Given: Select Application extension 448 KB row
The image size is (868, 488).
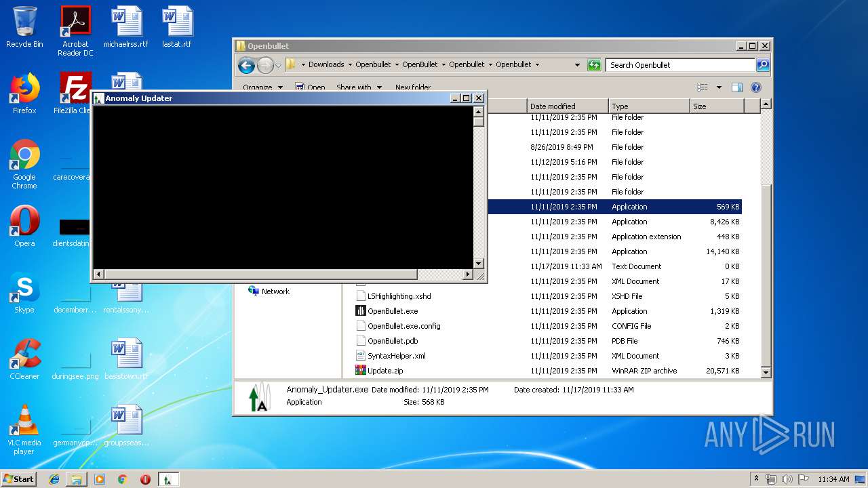Looking at the screenshot, I should point(614,237).
